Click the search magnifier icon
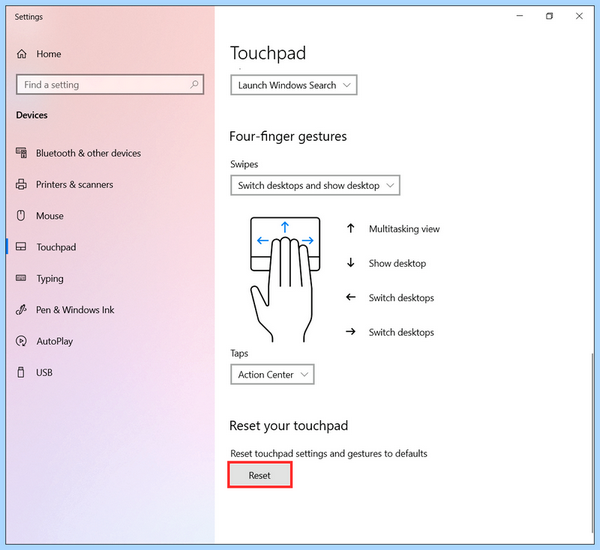Screen dimensions: 600x550 194,84
